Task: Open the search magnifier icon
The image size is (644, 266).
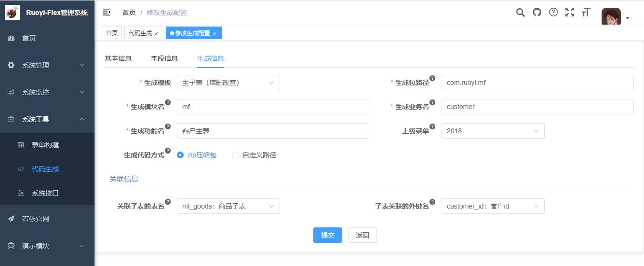Action: [x=521, y=13]
